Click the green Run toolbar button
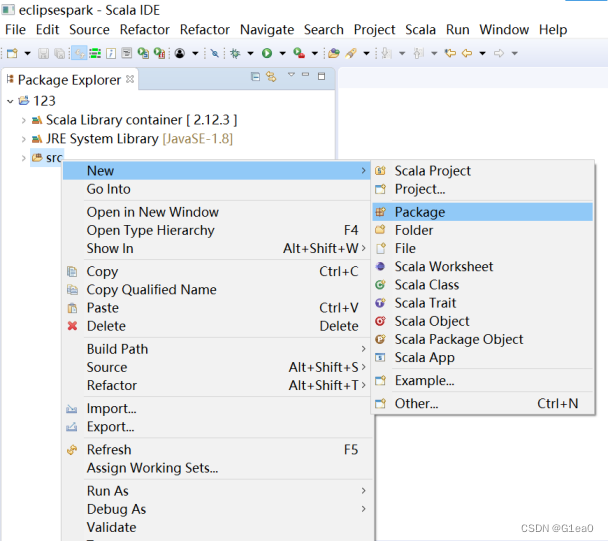 pos(267,53)
